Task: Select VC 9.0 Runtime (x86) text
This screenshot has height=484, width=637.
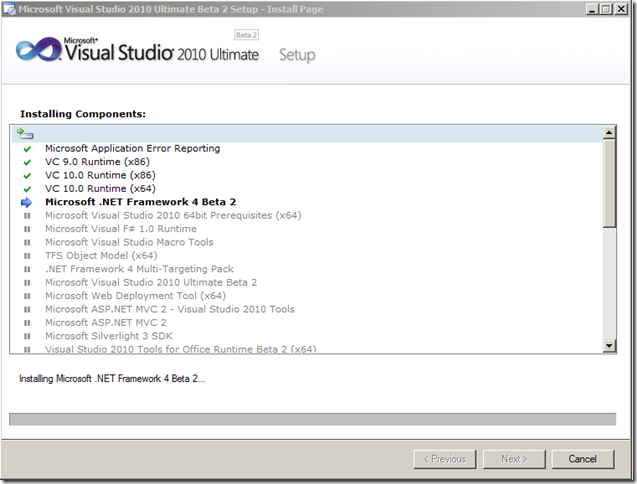Action: 97,162
